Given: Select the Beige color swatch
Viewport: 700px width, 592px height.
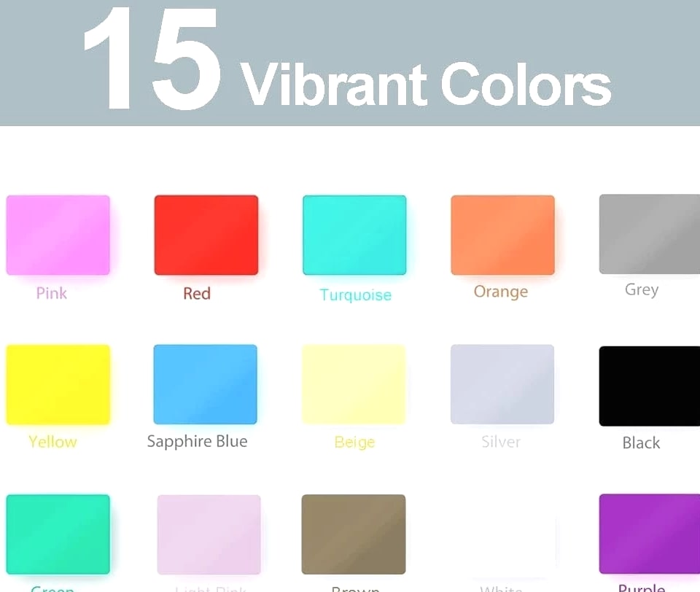Looking at the screenshot, I should (x=354, y=384).
